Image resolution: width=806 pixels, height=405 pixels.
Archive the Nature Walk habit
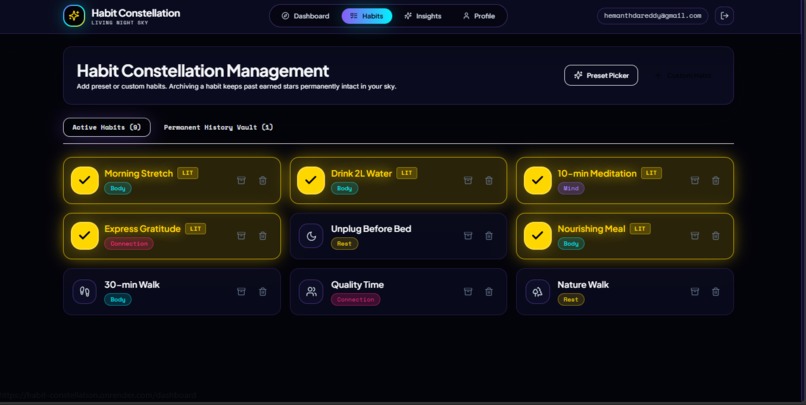click(x=694, y=291)
